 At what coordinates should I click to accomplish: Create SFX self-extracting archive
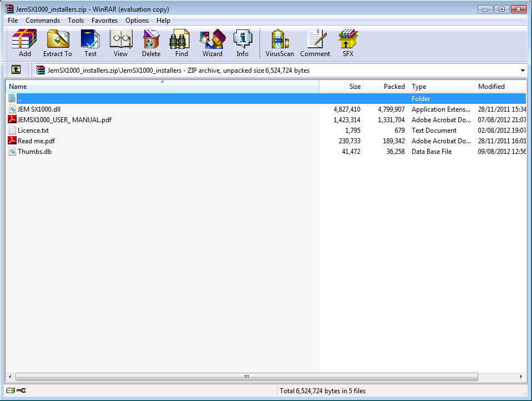[348, 43]
